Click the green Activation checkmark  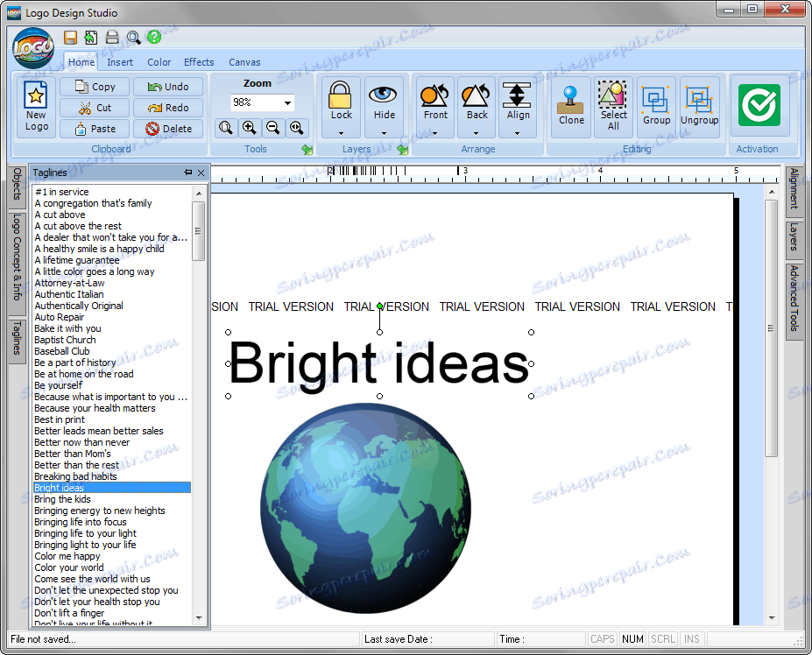pyautogui.click(x=759, y=105)
